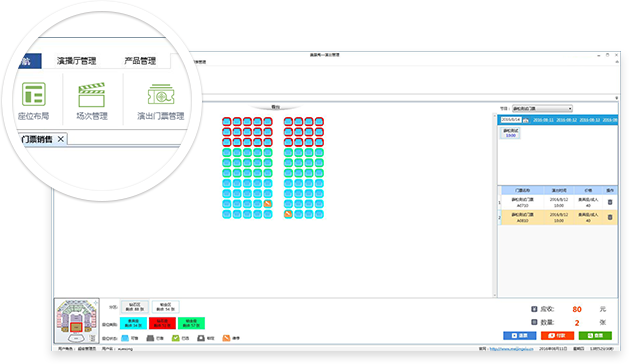Close the 门票销售 tab
Viewport: 629px width, 364px height.
tap(61, 139)
